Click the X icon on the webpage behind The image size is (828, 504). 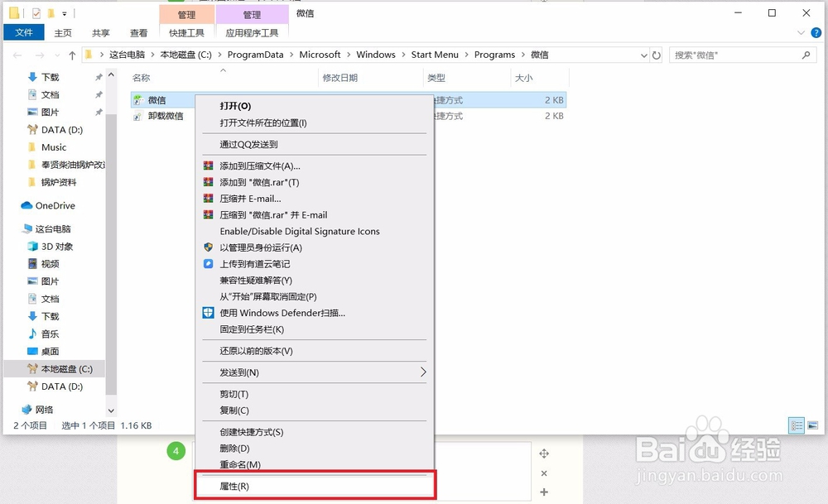544,473
